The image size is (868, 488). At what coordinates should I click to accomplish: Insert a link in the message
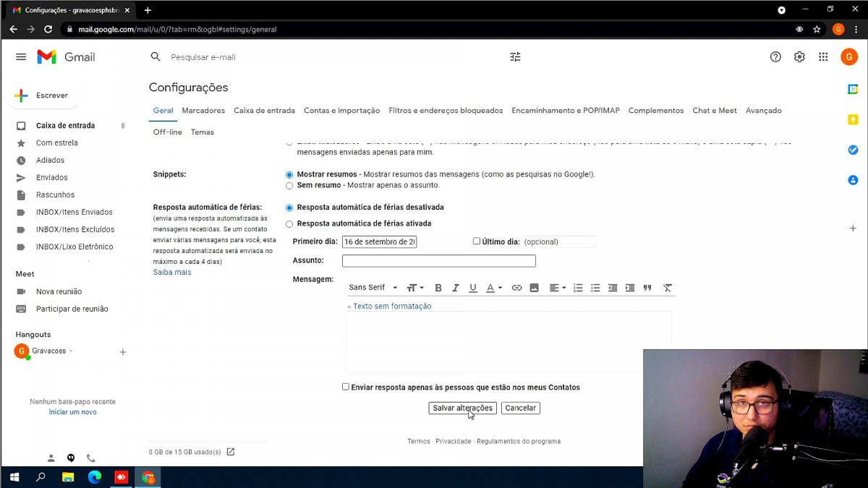[x=516, y=288]
